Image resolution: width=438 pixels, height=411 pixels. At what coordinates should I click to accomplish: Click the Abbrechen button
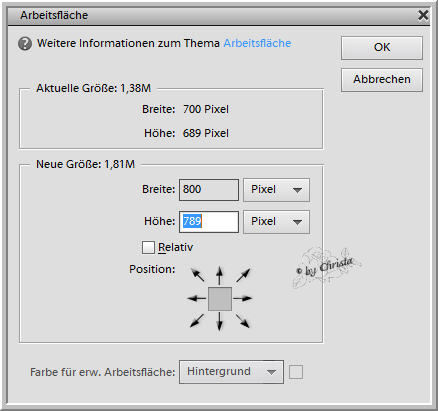(382, 80)
